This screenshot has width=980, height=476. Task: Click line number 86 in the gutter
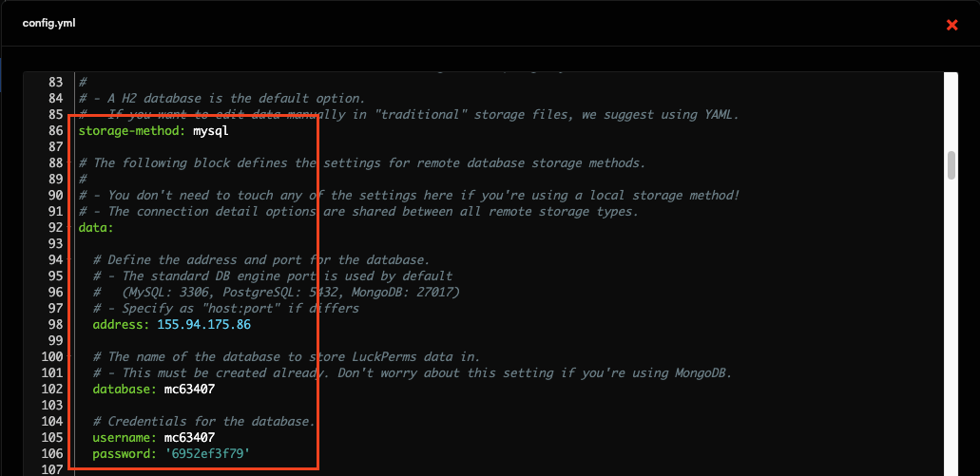pyautogui.click(x=55, y=131)
